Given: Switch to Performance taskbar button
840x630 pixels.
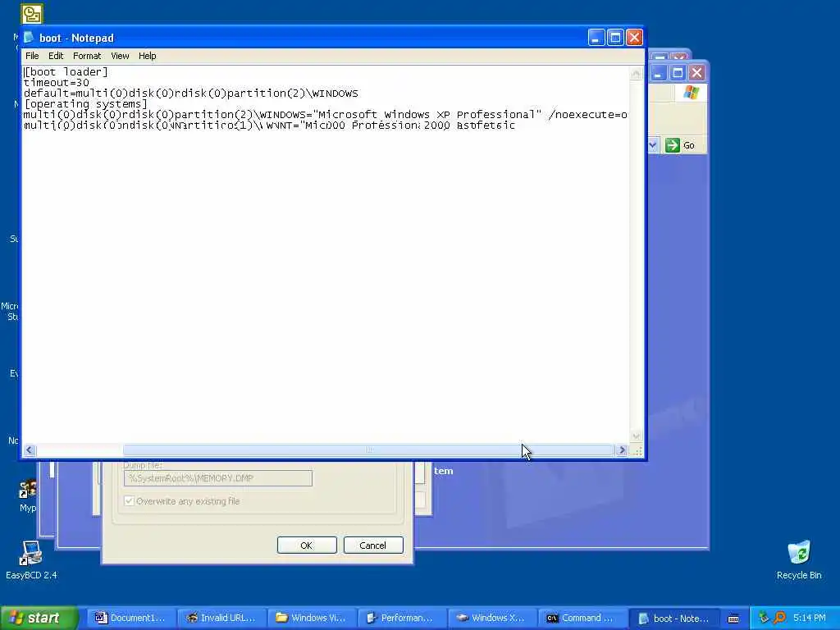Looking at the screenshot, I should [x=400, y=618].
